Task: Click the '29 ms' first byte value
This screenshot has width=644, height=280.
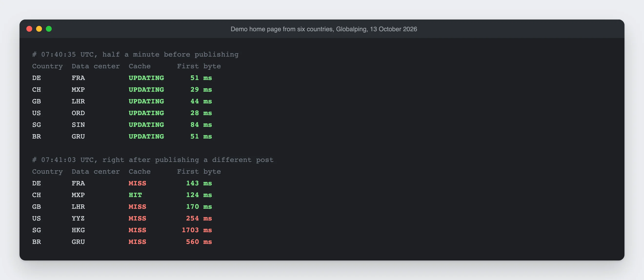Action: click(201, 90)
